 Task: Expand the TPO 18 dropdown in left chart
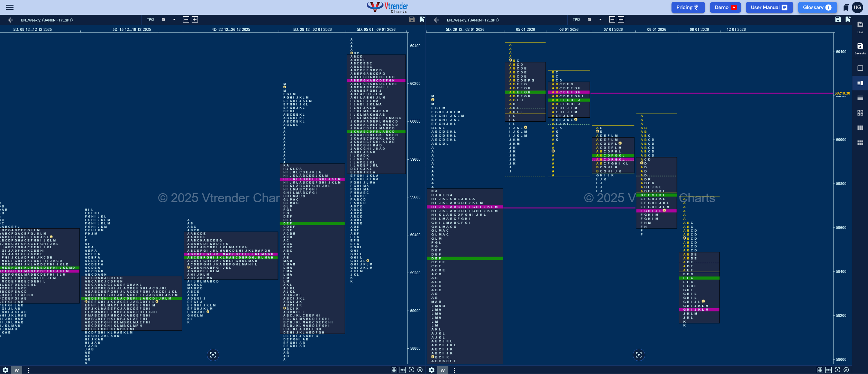point(174,19)
